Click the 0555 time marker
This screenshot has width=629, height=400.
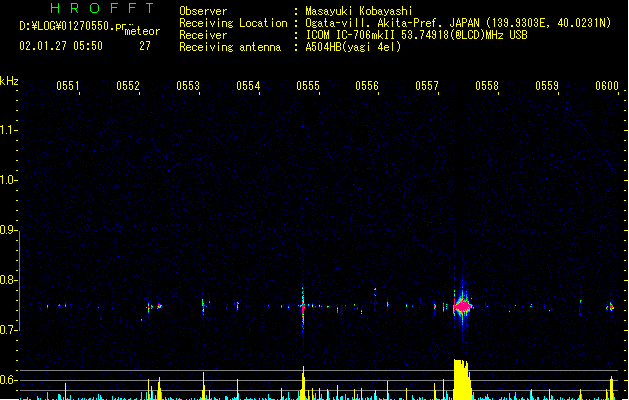click(308, 86)
